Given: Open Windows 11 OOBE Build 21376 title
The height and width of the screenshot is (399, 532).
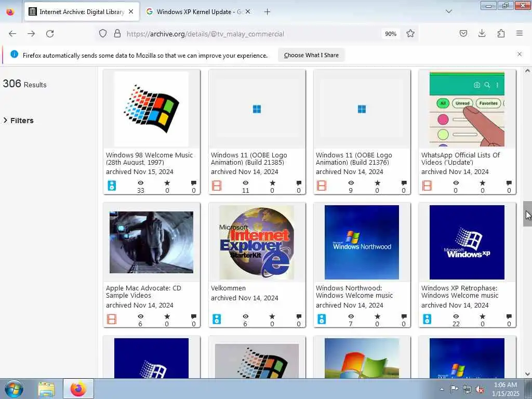Looking at the screenshot, I should click(x=354, y=158).
